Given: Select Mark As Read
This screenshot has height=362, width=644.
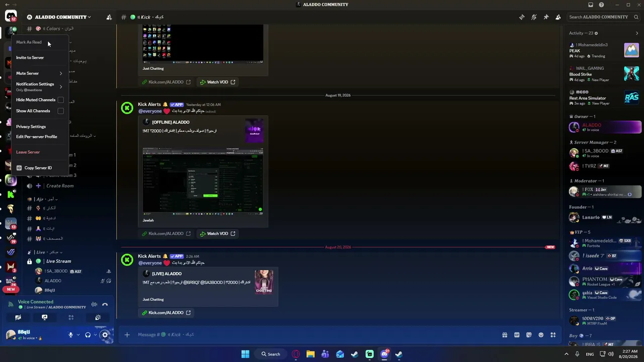Looking at the screenshot, I should tap(39, 42).
